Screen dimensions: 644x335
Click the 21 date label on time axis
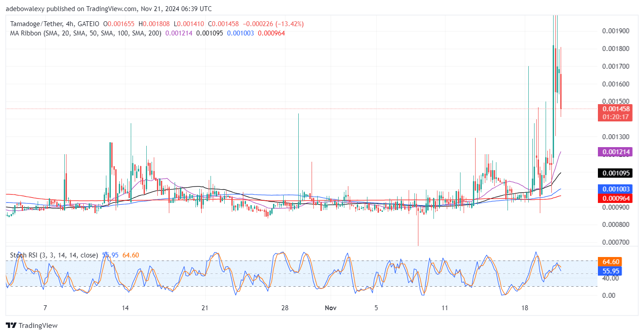tap(205, 308)
